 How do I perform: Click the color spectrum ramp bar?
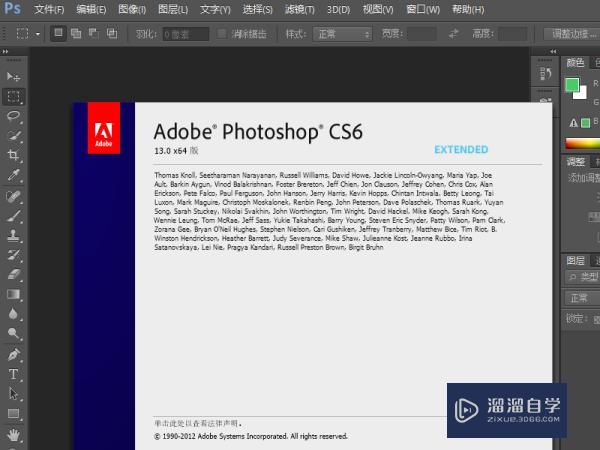[x=582, y=144]
